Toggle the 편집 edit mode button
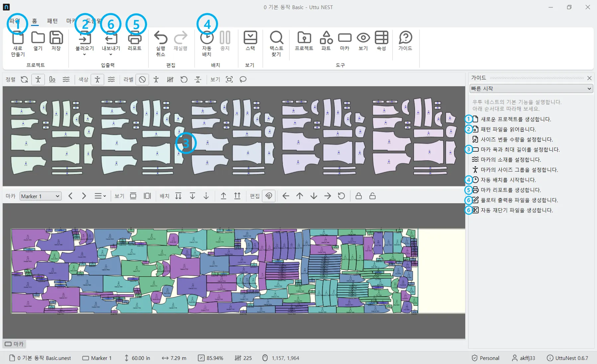 pyautogui.click(x=268, y=196)
